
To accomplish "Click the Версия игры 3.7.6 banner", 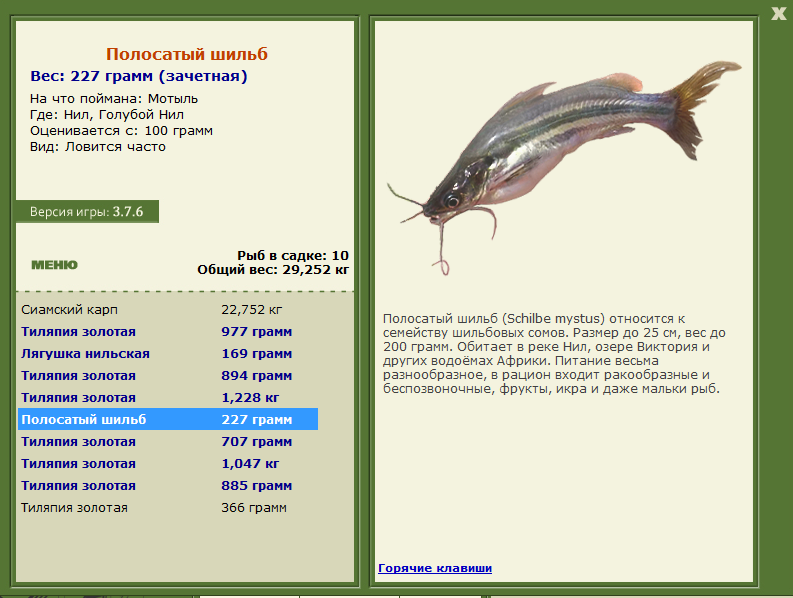I will click(87, 211).
